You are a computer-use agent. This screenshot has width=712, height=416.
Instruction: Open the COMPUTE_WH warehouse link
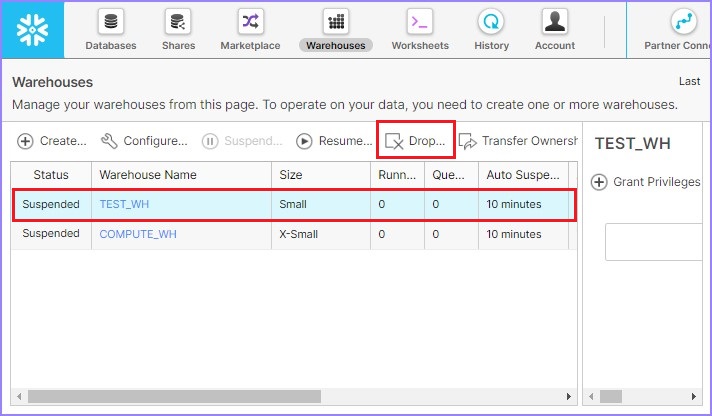pos(138,234)
